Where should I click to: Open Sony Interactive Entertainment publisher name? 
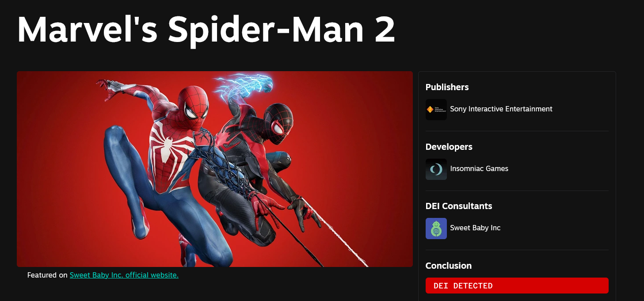click(x=501, y=109)
